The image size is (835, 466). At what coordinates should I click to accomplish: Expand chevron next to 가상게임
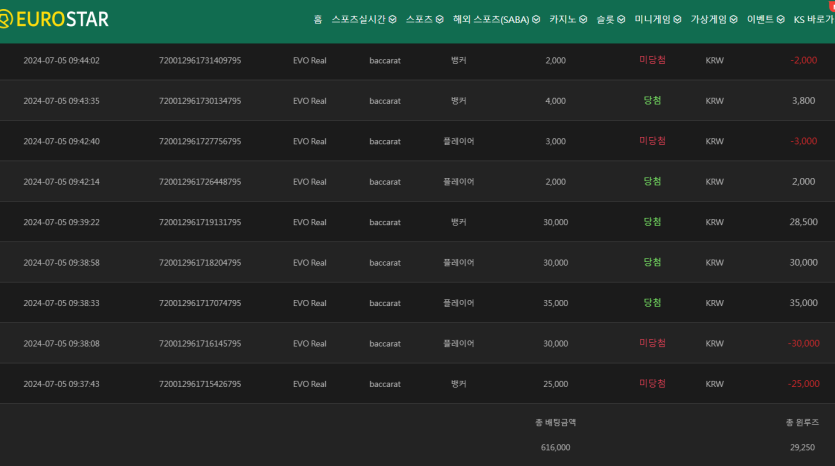[x=733, y=20]
